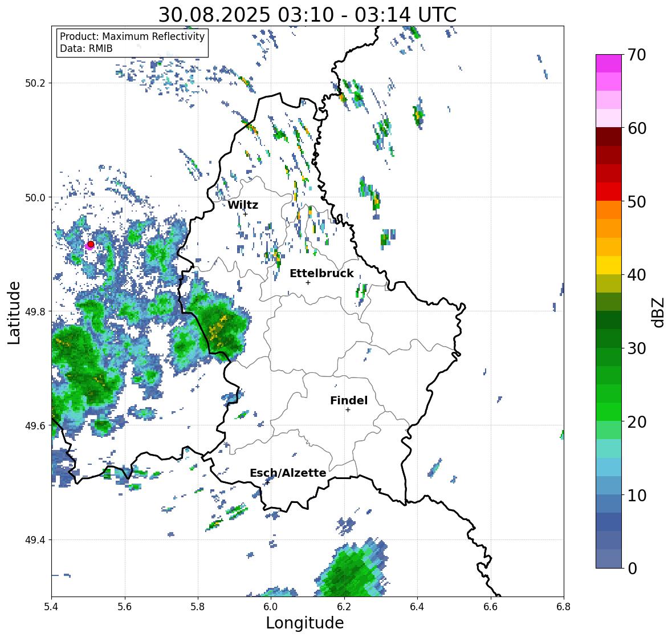The height and width of the screenshot is (637, 672).
Task: Click the 20 value on the colorbar
Action: [637, 422]
